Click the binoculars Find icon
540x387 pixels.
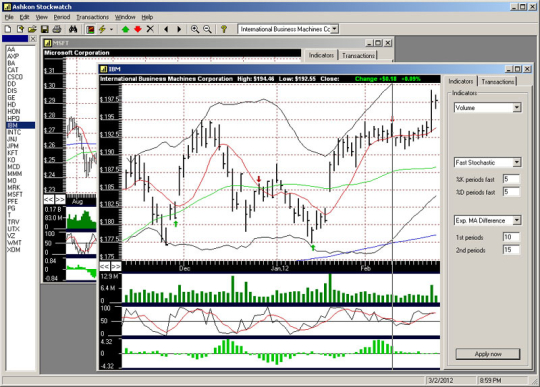[x=73, y=29]
